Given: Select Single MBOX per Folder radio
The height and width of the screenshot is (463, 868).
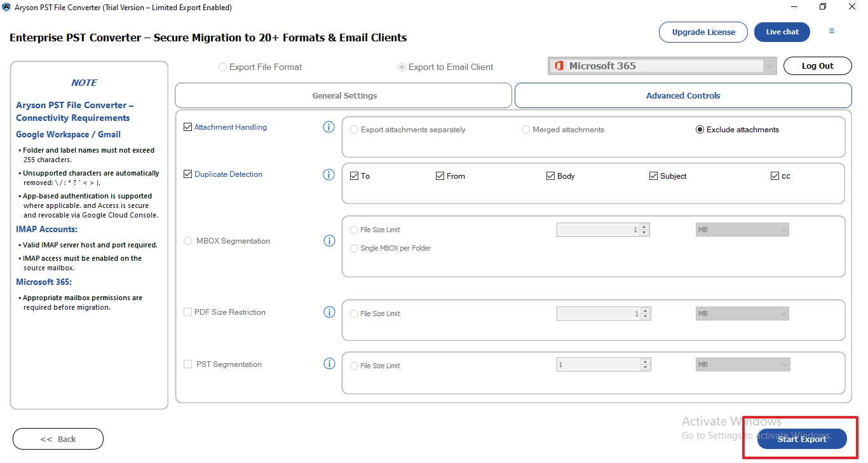Looking at the screenshot, I should [355, 249].
